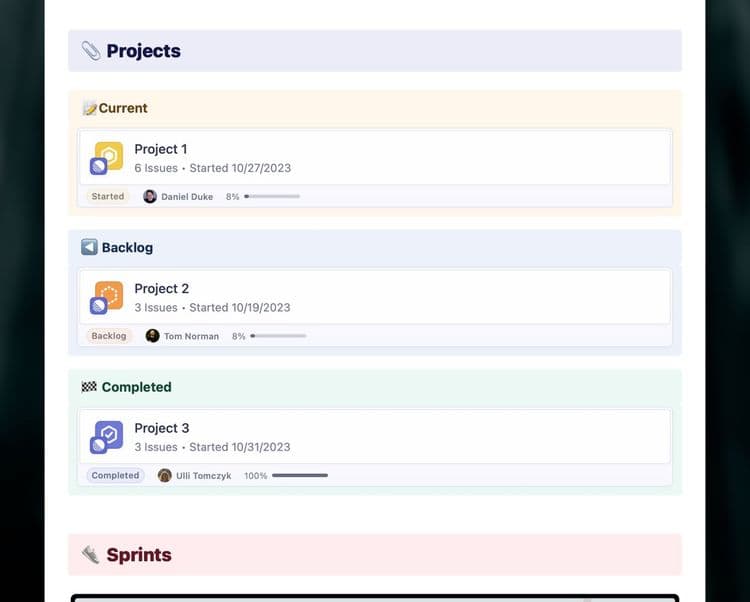Open the Project 2 title link
Image resolution: width=750 pixels, height=602 pixels.
coord(162,289)
